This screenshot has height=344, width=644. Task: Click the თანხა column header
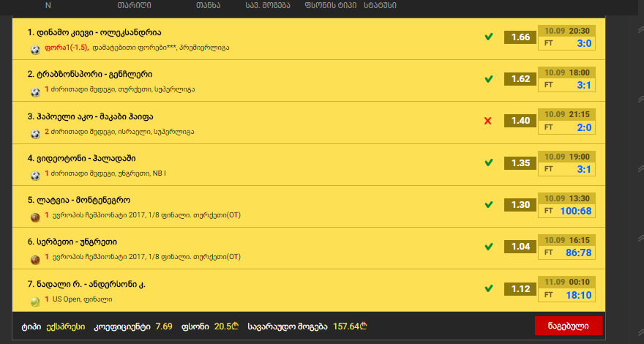209,5
